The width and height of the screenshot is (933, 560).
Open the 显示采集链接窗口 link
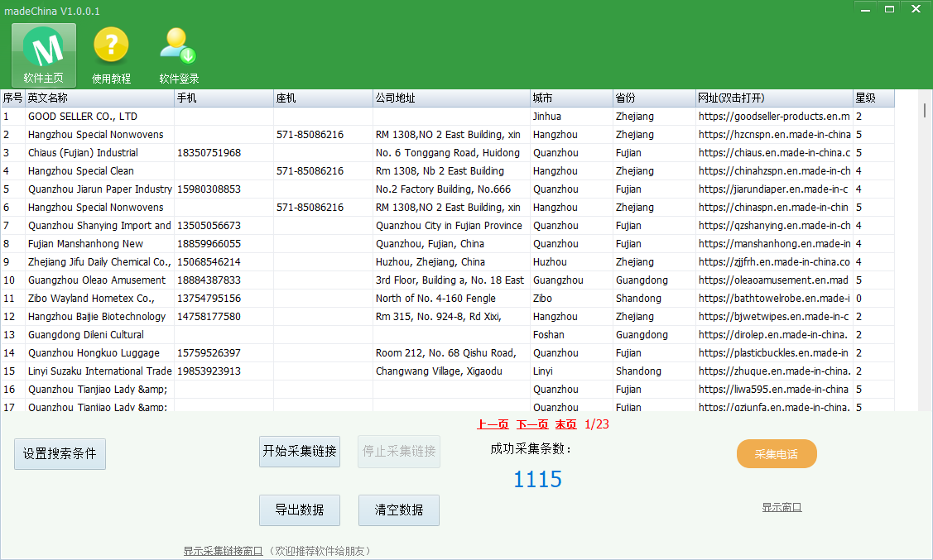click(224, 551)
